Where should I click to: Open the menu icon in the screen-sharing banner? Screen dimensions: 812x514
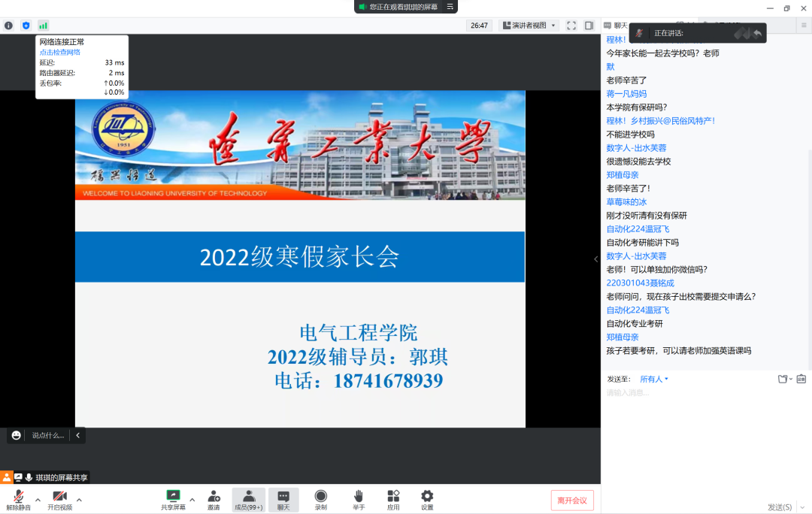click(x=450, y=7)
